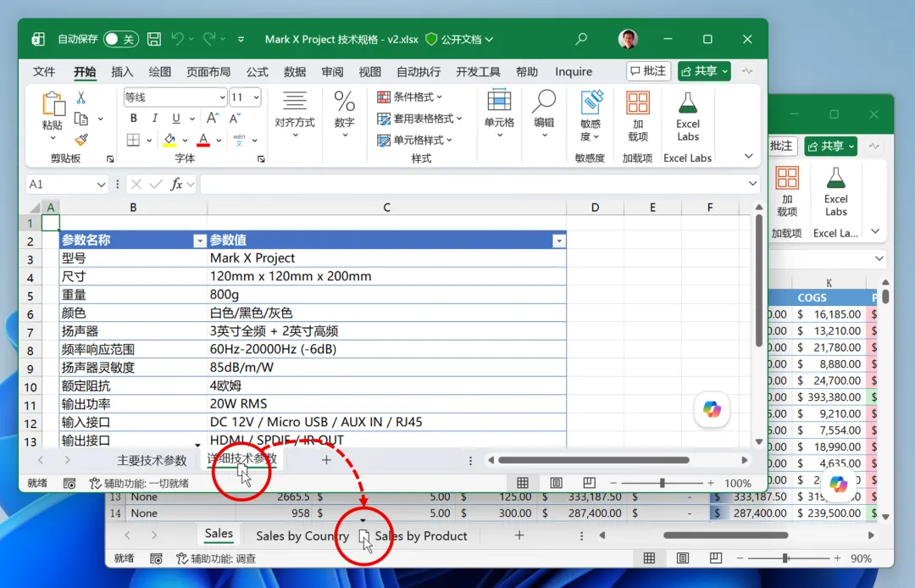The image size is (915, 588).
Task: Add a new sheet in front window
Action: point(326,460)
